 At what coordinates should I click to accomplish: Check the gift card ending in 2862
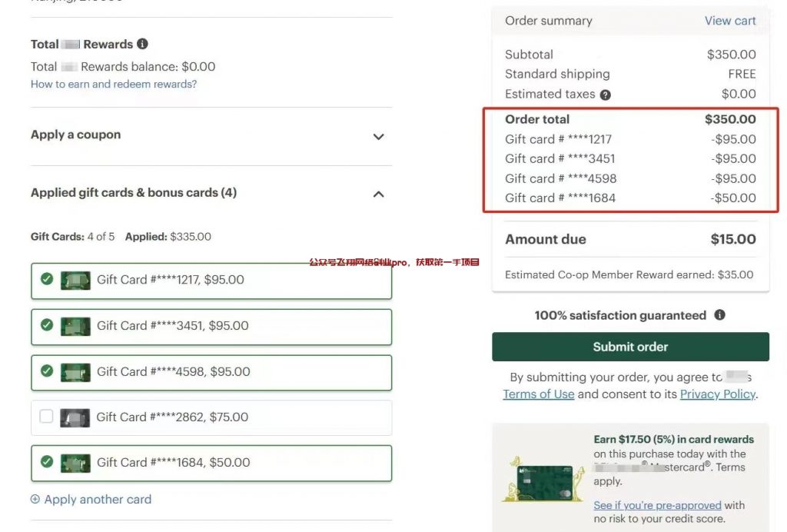coord(47,417)
